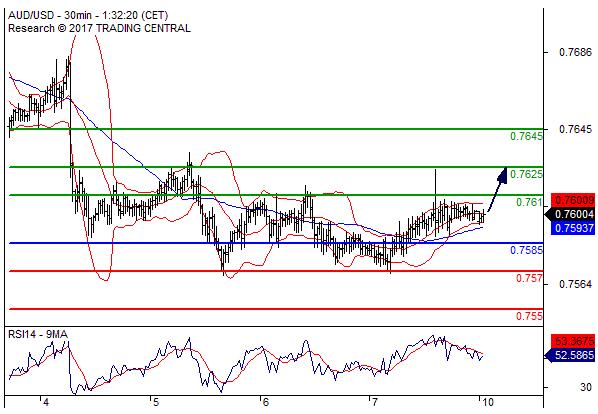Viewport: 598px width, 414px height.
Task: Click the 0.7686 price axis label
Action: tap(575, 52)
